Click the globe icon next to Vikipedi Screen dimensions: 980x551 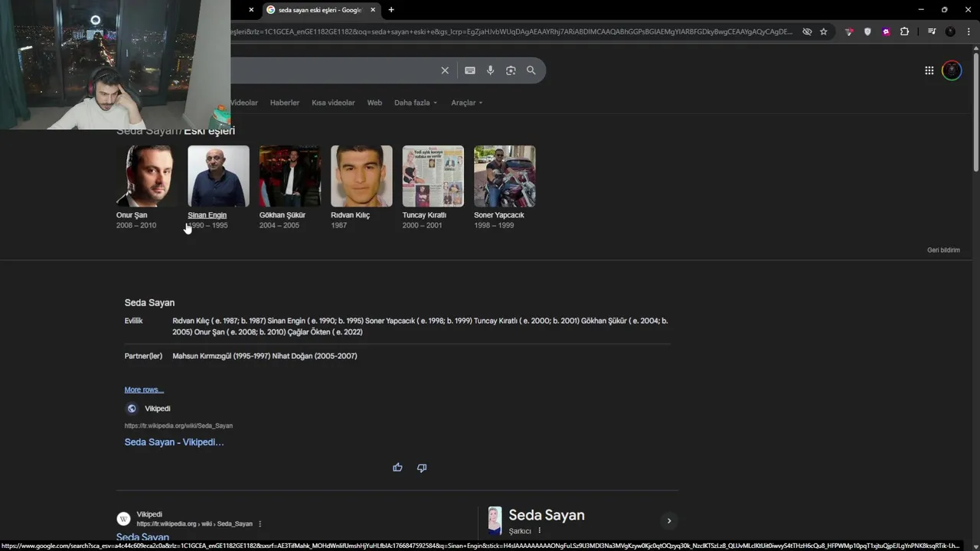click(132, 409)
